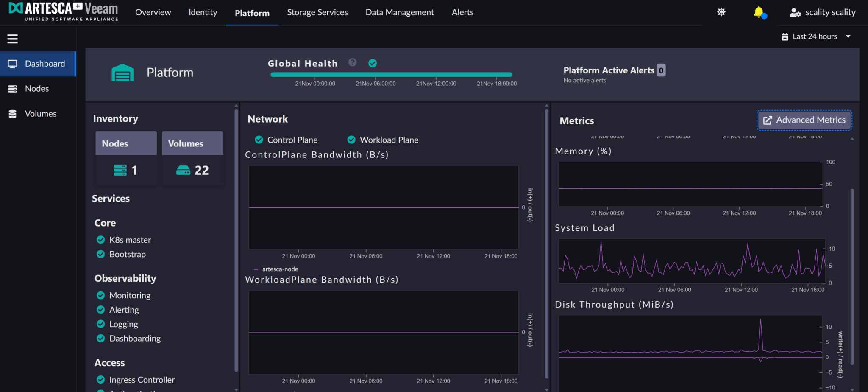The image size is (868, 392).
Task: Toggle the theme sun icon
Action: [x=721, y=12]
